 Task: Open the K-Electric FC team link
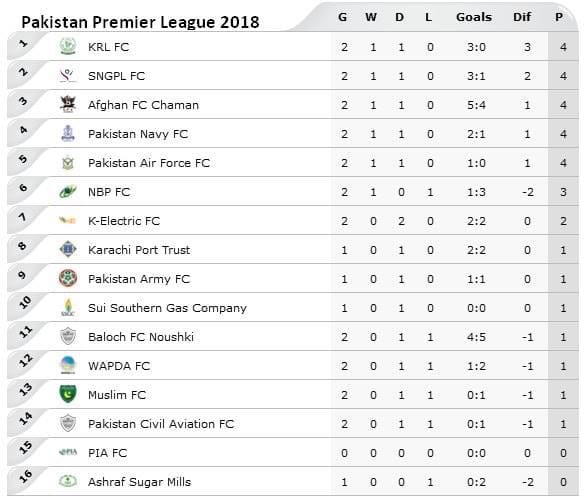pos(124,221)
